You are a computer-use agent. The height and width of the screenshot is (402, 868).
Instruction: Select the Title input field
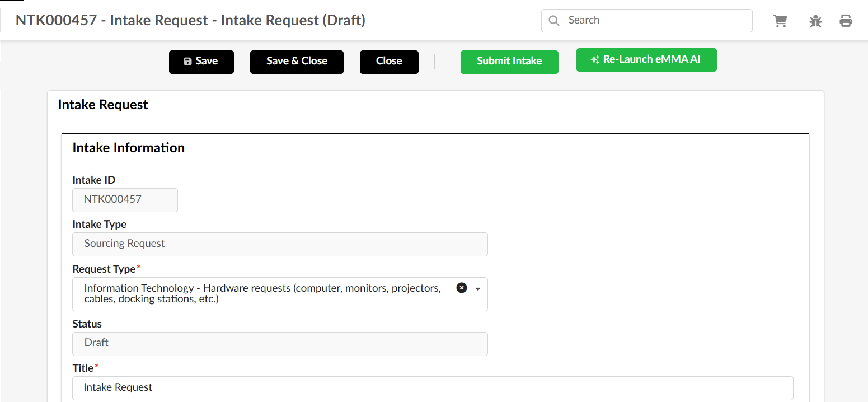pos(280,387)
